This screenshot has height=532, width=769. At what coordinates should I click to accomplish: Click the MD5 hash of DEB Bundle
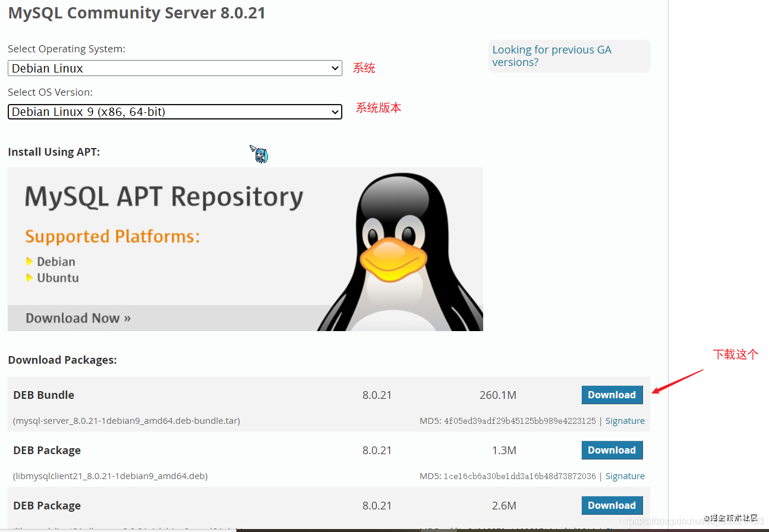click(519, 421)
